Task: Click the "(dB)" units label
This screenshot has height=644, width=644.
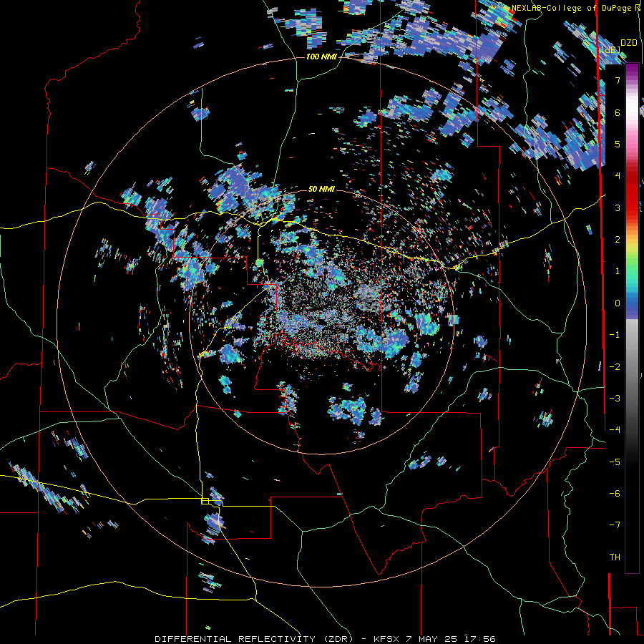Action: 611,49
